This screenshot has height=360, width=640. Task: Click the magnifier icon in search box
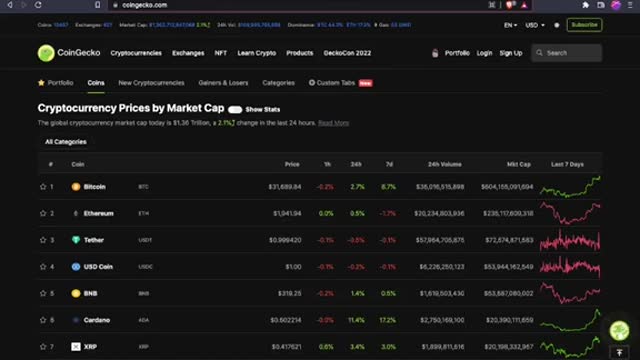[x=539, y=53]
